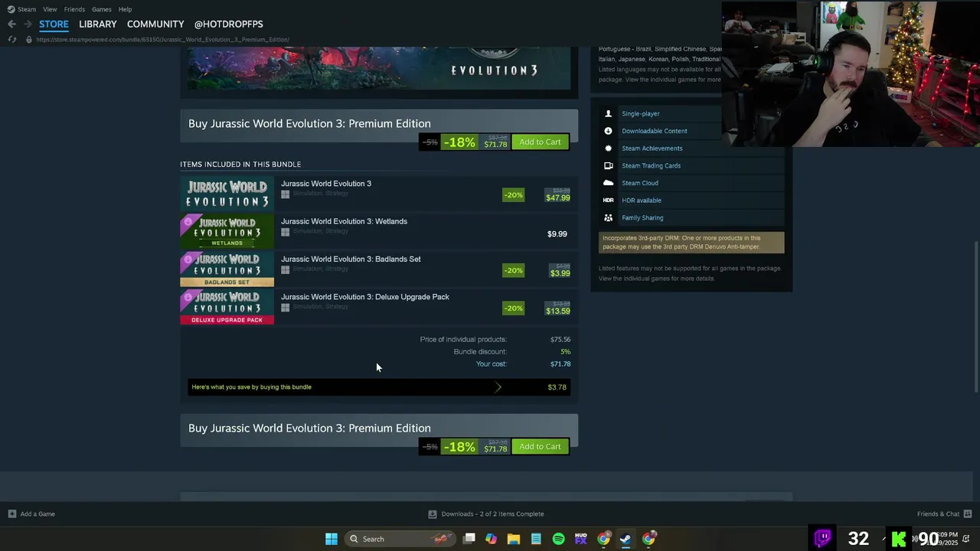The image size is (980, 551).
Task: Open the Single-player category link
Action: point(641,113)
